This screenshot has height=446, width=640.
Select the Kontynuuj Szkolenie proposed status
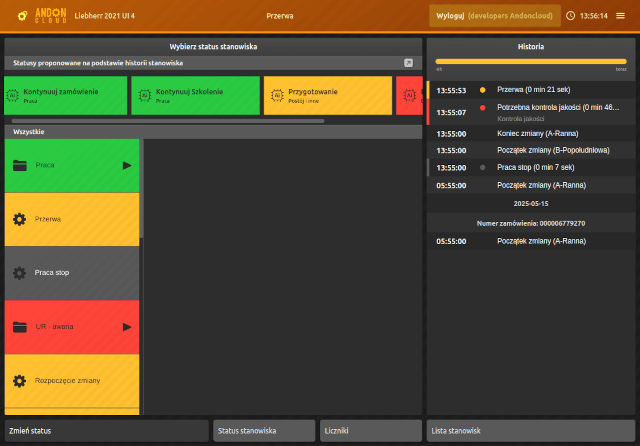[196, 95]
